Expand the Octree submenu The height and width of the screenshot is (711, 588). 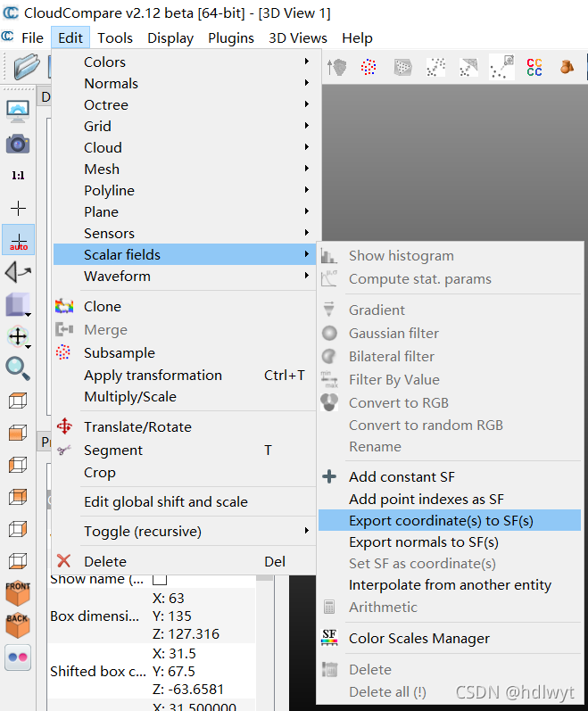184,104
